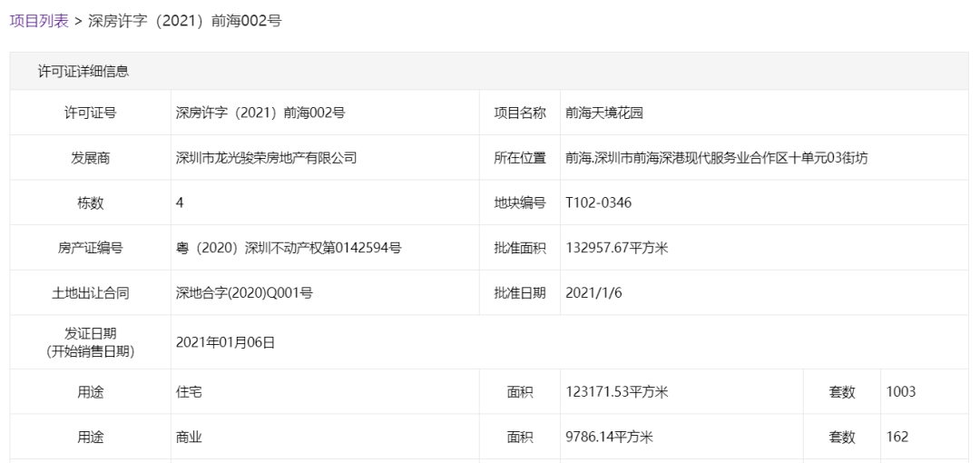The height and width of the screenshot is (463, 980).
Task: Select the 商业 usage value
Action: [189, 437]
